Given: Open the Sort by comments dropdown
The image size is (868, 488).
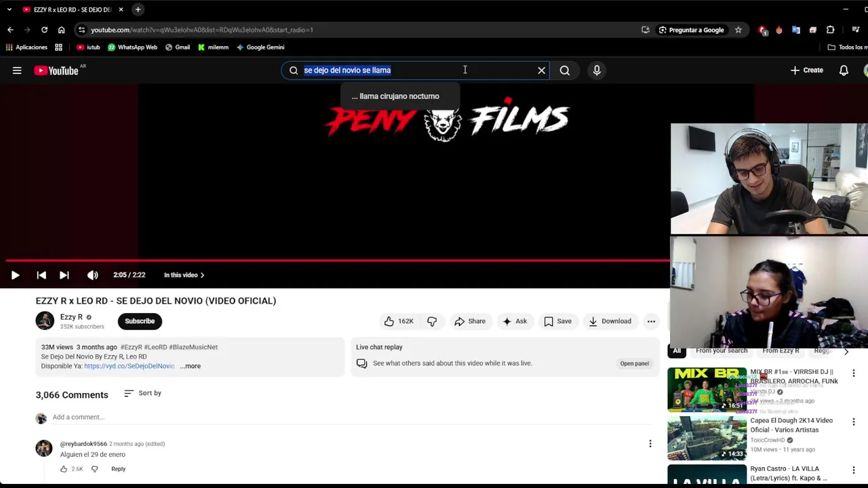Looking at the screenshot, I should pos(142,393).
